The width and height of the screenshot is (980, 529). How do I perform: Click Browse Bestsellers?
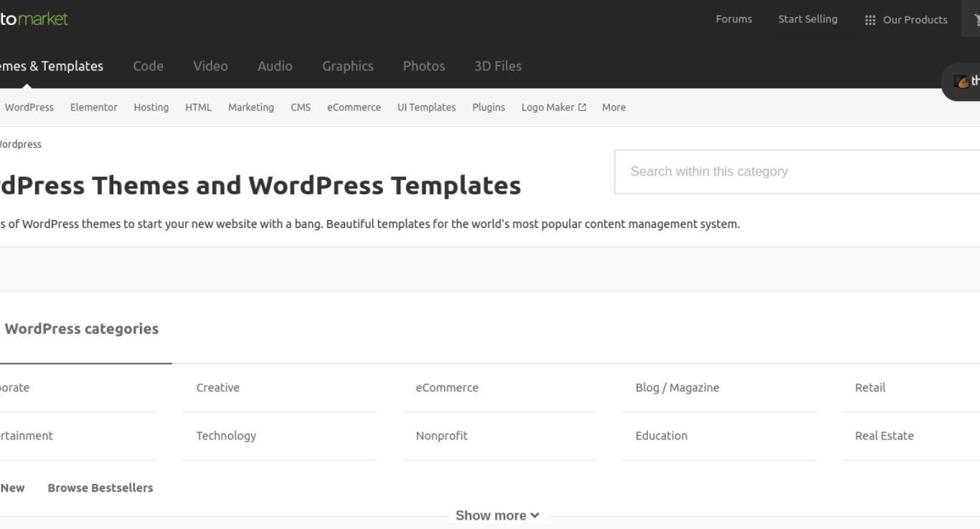(x=100, y=488)
